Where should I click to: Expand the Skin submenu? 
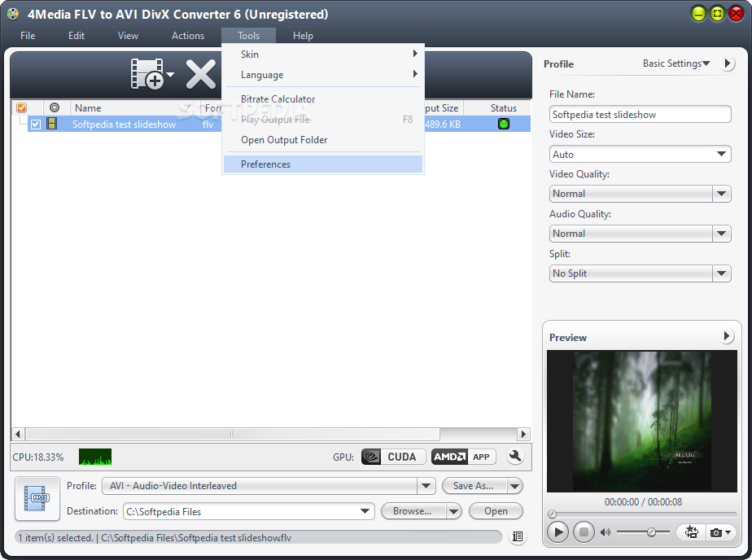[323, 55]
